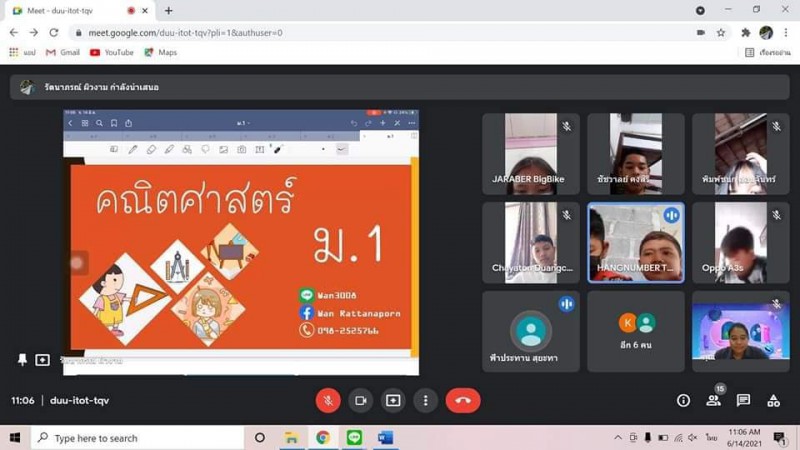The height and width of the screenshot is (450, 800).
Task: Click the present now screen-share button
Action: [393, 400]
